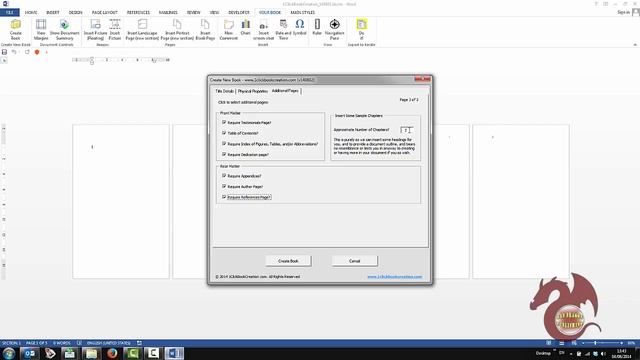Add a New Comment from ribbon

[229, 29]
